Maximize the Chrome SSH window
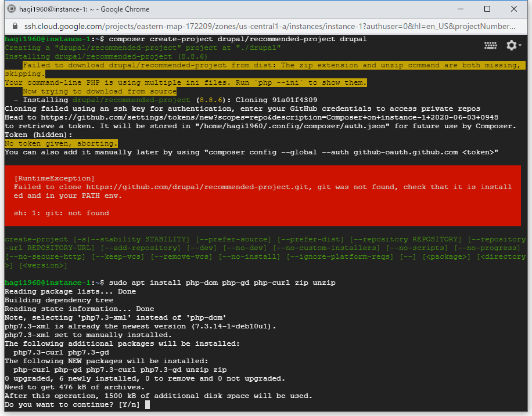The image size is (532, 416). [x=487, y=9]
